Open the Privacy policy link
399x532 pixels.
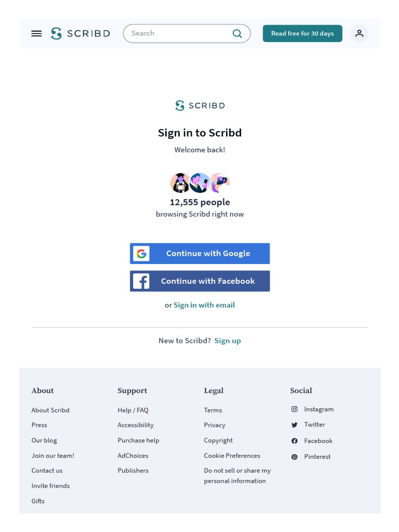[215, 425]
